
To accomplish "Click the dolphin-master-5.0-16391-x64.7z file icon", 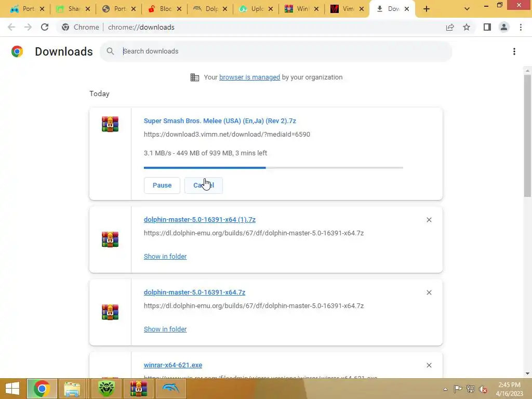I will click(x=110, y=312).
